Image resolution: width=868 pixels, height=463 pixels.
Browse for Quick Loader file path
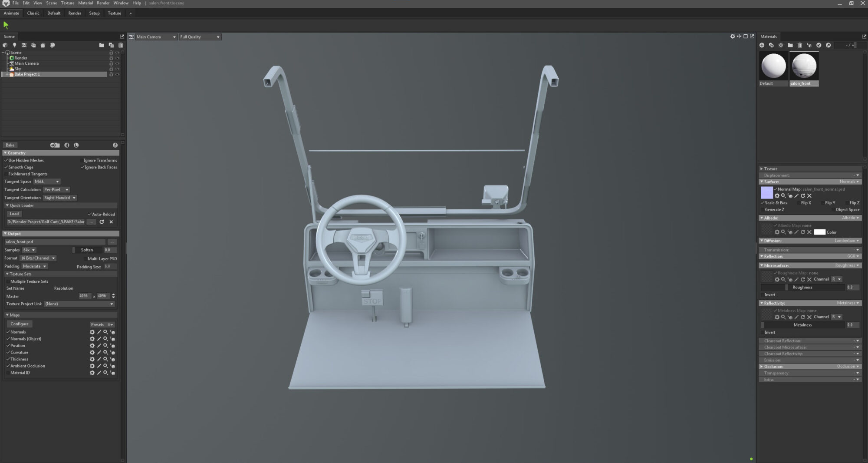[x=91, y=222]
